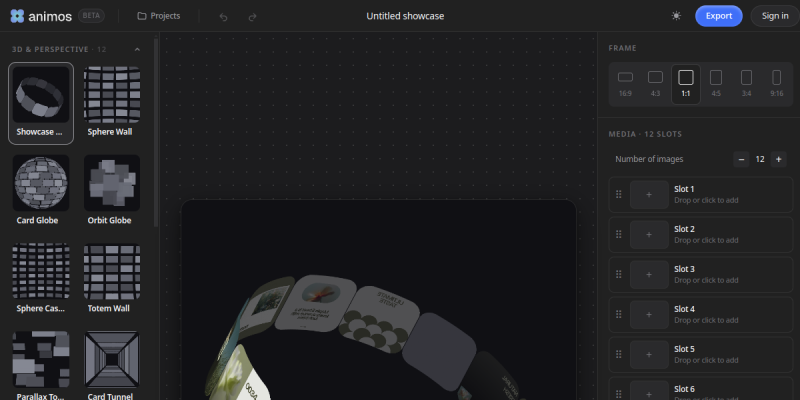The image size is (800, 400).
Task: Click the Slot 5 label text
Action: click(684, 349)
